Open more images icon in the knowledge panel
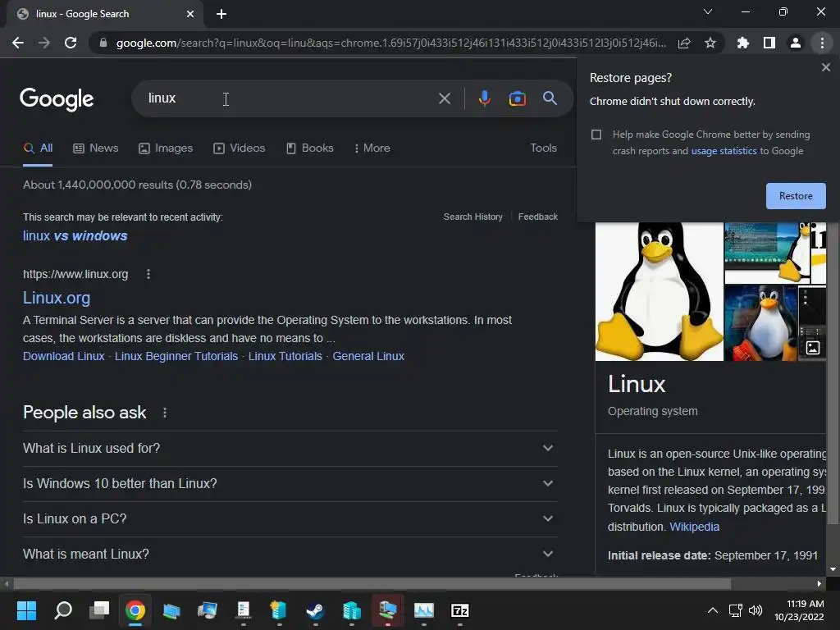This screenshot has width=840, height=630. point(813,348)
